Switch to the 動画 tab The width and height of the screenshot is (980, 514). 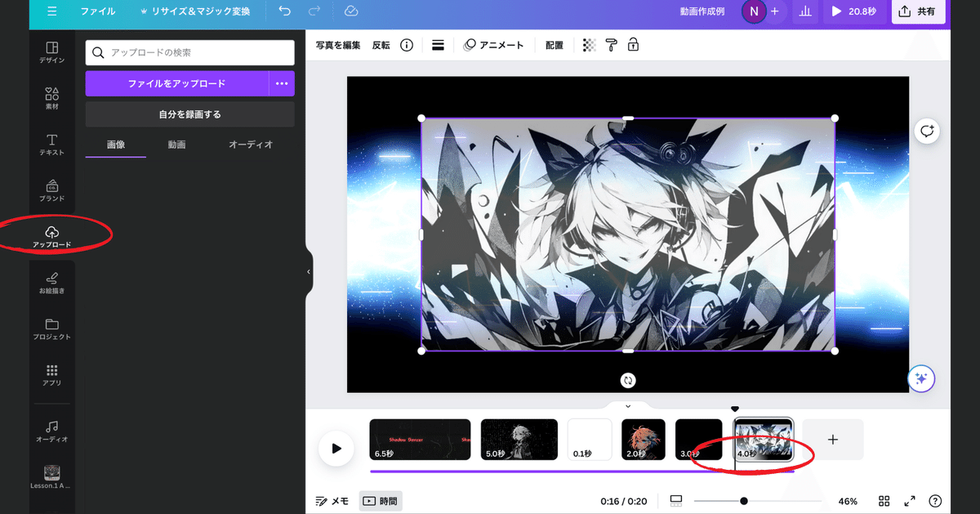click(176, 145)
